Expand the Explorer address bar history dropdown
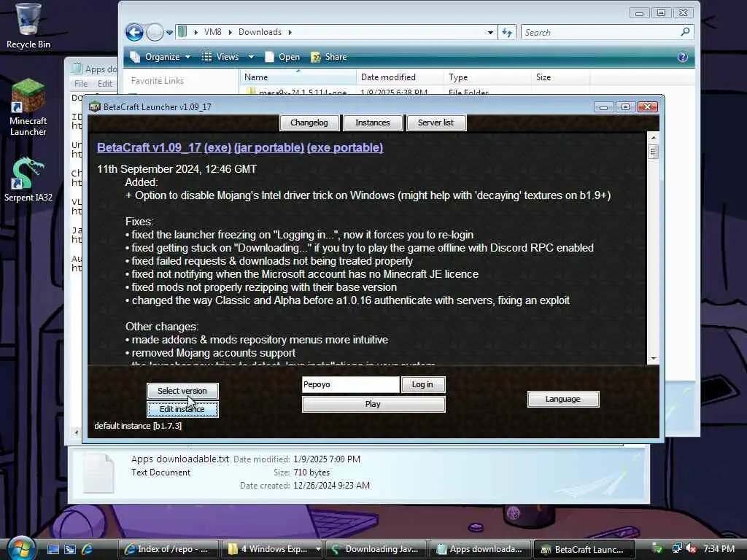 pos(490,32)
